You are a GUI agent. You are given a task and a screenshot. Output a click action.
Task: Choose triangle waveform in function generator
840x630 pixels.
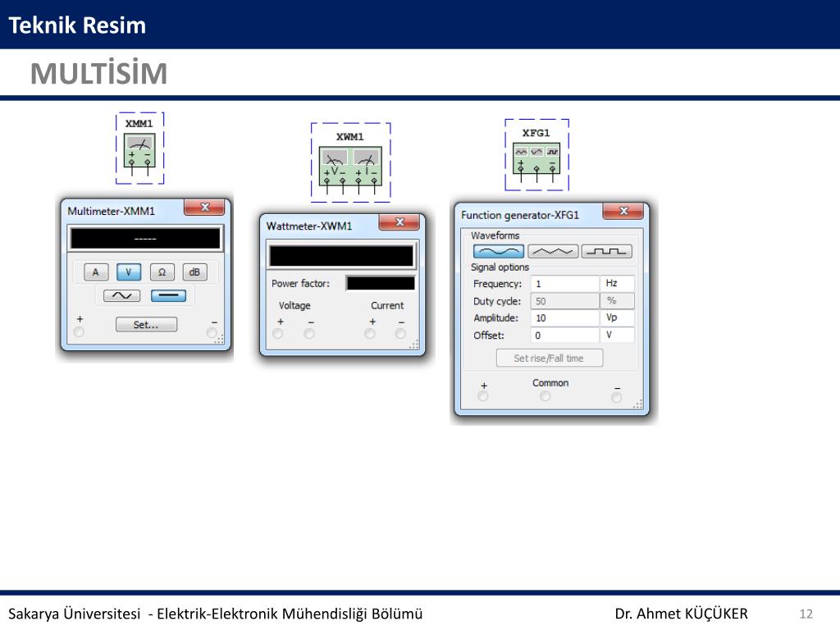tap(553, 251)
